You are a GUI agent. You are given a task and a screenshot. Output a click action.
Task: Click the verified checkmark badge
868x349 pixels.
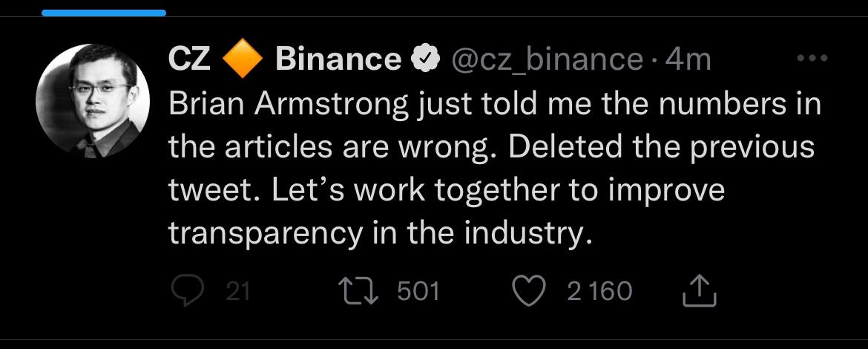pos(425,58)
